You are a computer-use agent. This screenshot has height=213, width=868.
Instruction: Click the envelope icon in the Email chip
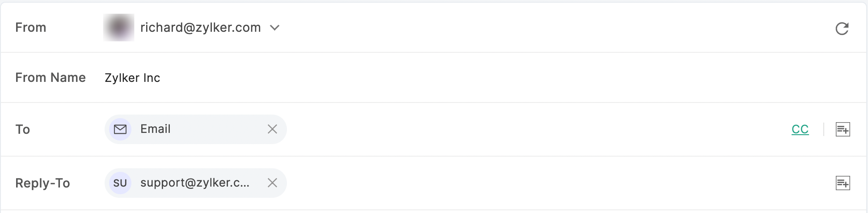(120, 129)
